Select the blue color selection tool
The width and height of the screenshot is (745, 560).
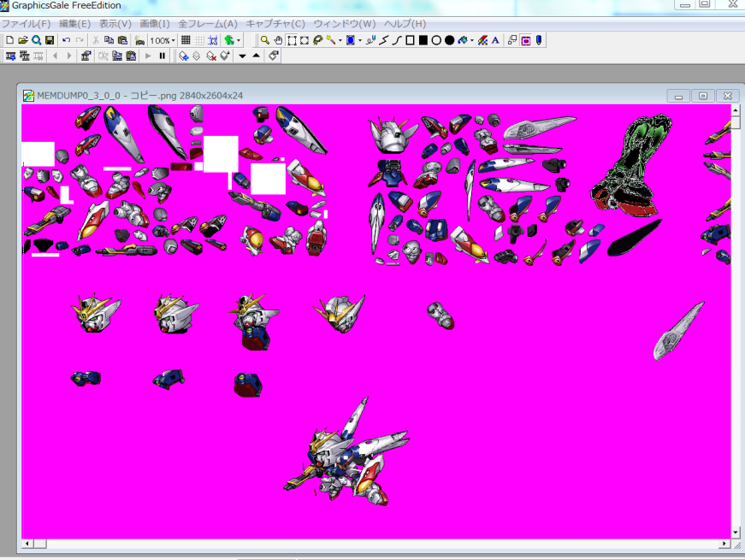[351, 40]
